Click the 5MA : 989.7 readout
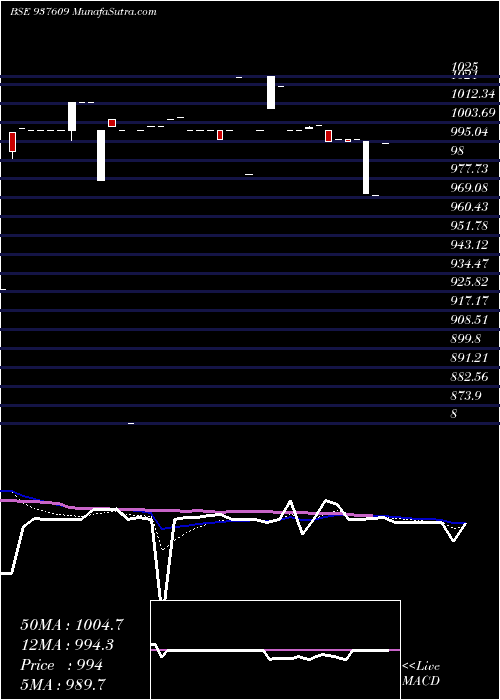This screenshot has height=700, width=500. pos(63,685)
